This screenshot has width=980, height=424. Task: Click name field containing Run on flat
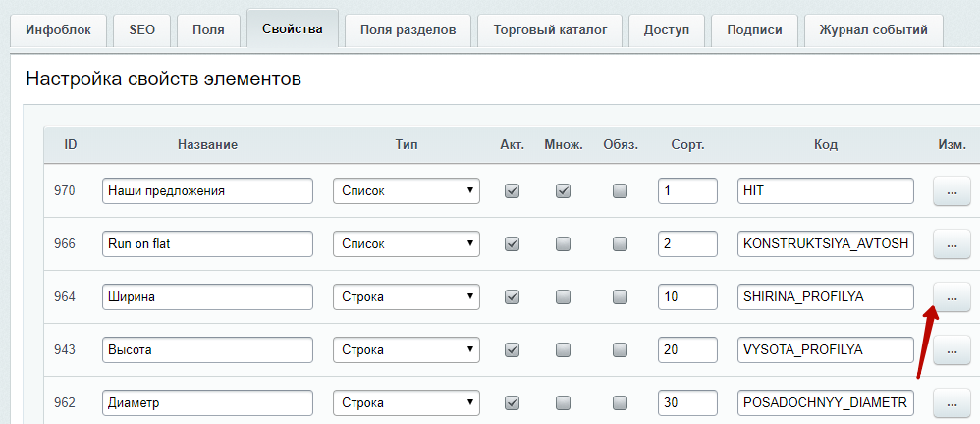206,243
